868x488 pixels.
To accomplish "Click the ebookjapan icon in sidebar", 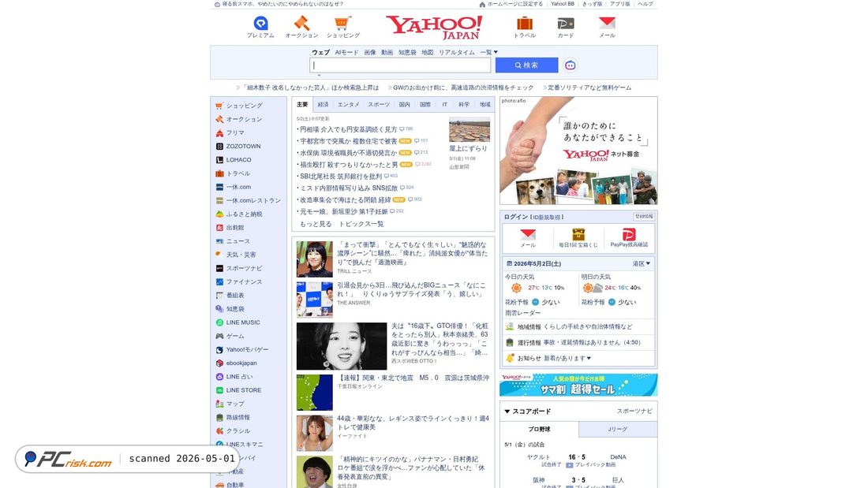I will [220, 363].
